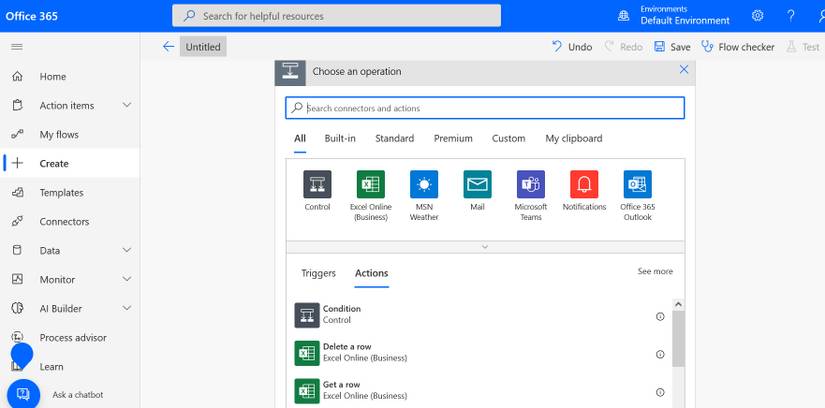Switch to the Standard tab
Screen dimensions: 825x408
tap(395, 138)
